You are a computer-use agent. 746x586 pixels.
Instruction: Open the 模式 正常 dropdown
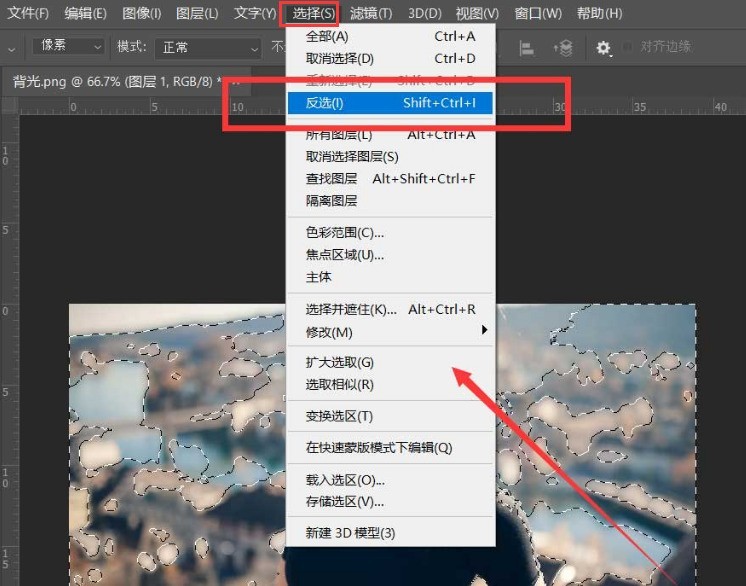coord(208,48)
